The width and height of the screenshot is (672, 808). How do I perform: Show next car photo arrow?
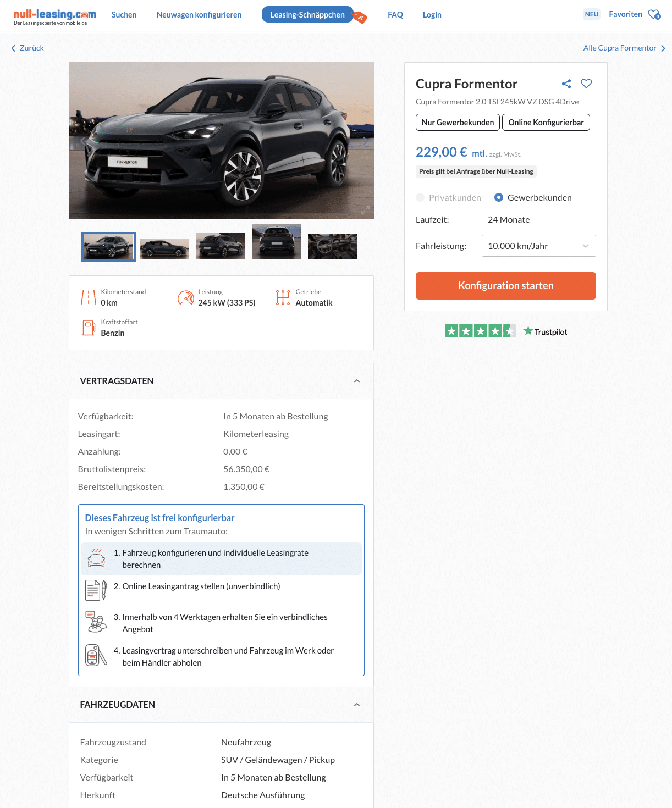[x=364, y=141]
